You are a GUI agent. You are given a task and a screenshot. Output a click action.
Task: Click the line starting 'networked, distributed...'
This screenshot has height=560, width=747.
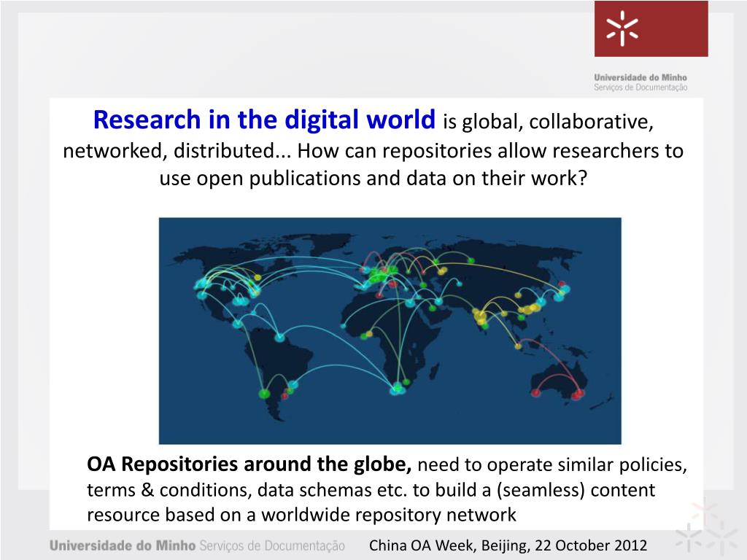pyautogui.click(x=373, y=150)
